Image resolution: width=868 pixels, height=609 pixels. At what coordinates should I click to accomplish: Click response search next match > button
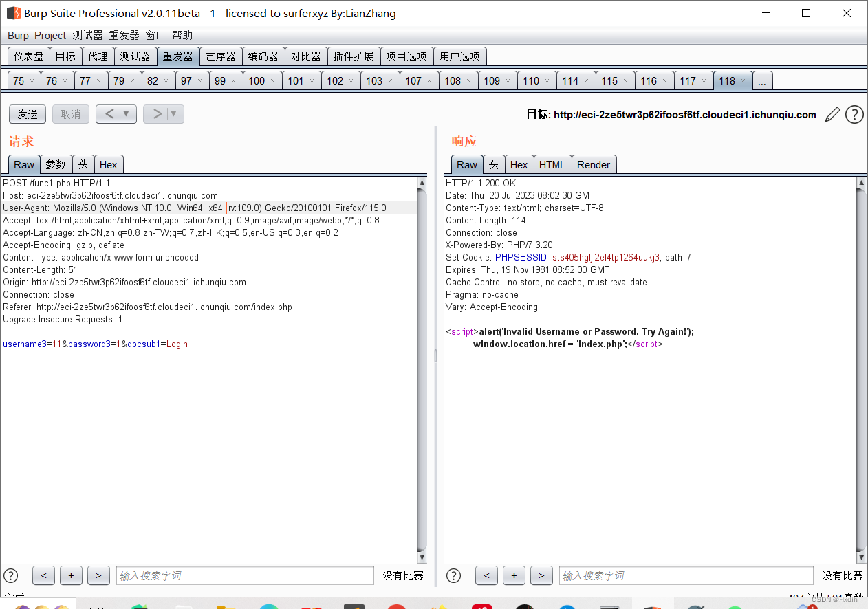[x=541, y=575]
